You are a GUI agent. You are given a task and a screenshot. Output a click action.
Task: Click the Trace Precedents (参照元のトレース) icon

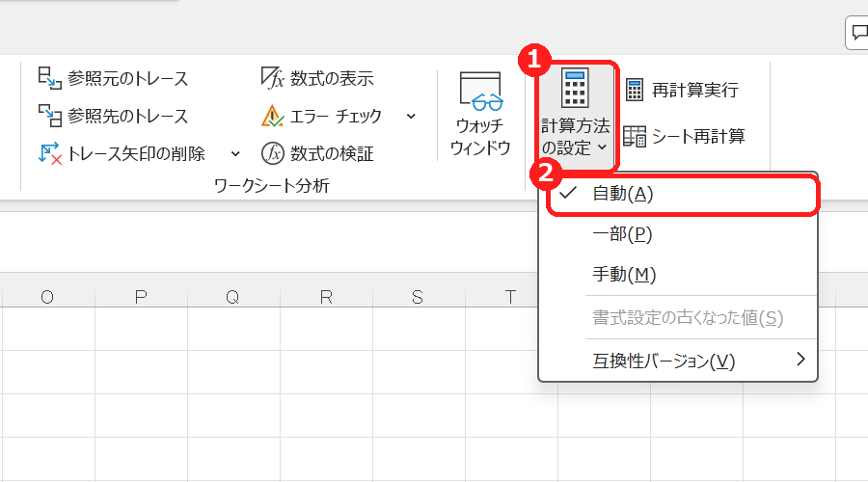[x=50, y=78]
